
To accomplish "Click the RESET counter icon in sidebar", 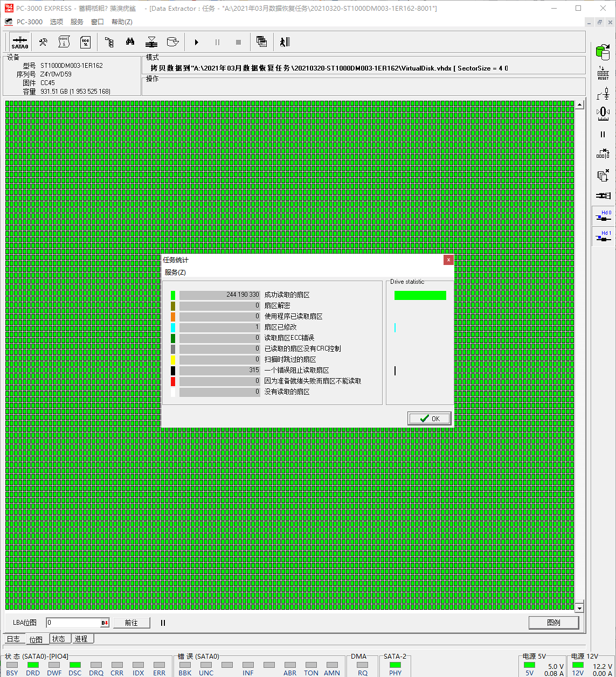I will pyautogui.click(x=603, y=73).
